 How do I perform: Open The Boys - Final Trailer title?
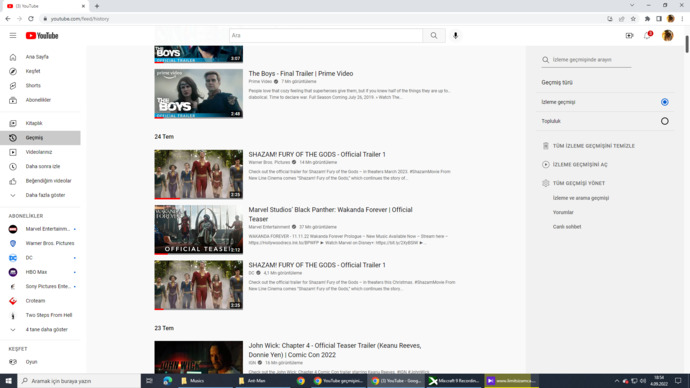click(x=301, y=74)
